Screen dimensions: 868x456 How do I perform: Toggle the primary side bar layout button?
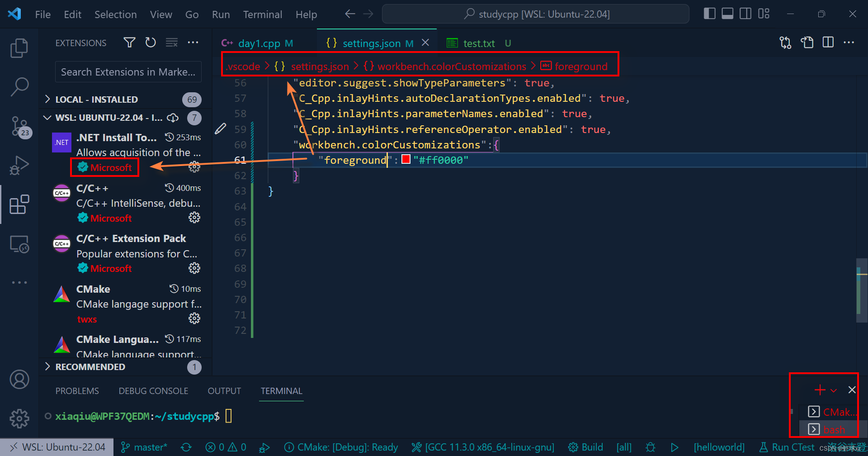point(710,14)
